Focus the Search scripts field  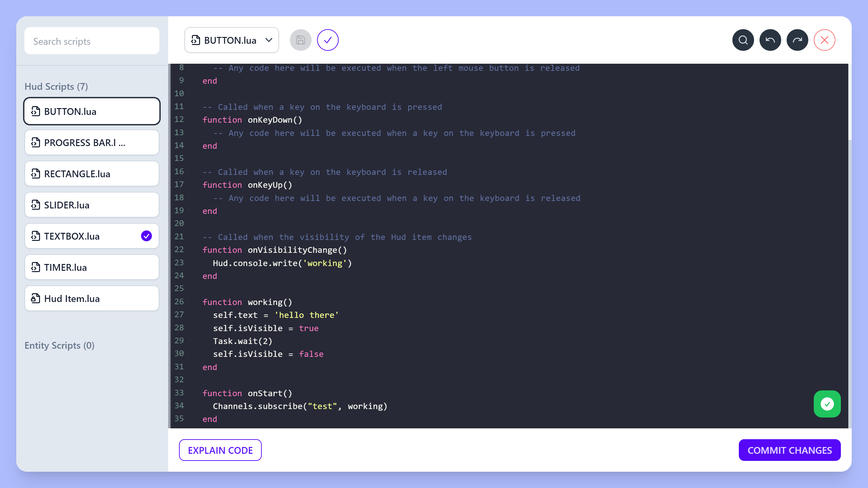click(x=92, y=41)
